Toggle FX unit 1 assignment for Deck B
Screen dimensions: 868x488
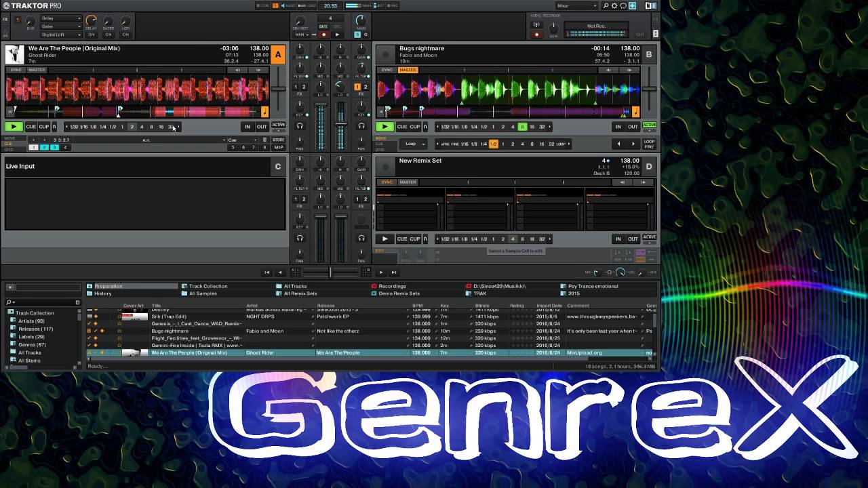click(357, 87)
